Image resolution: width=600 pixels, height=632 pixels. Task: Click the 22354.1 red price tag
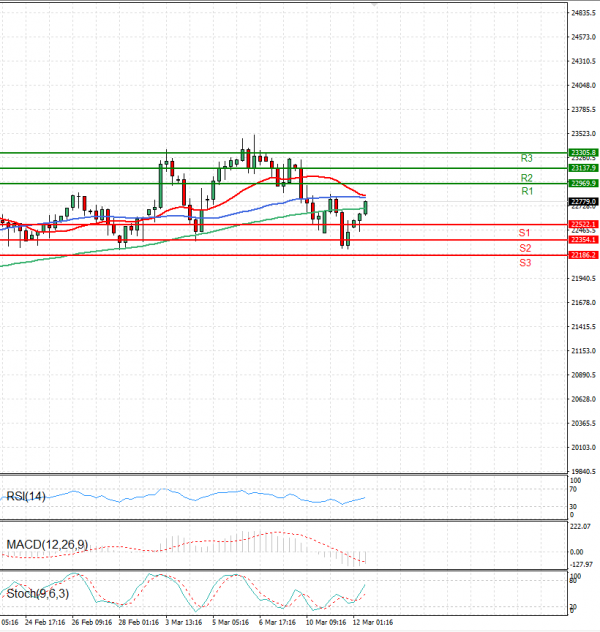click(583, 240)
